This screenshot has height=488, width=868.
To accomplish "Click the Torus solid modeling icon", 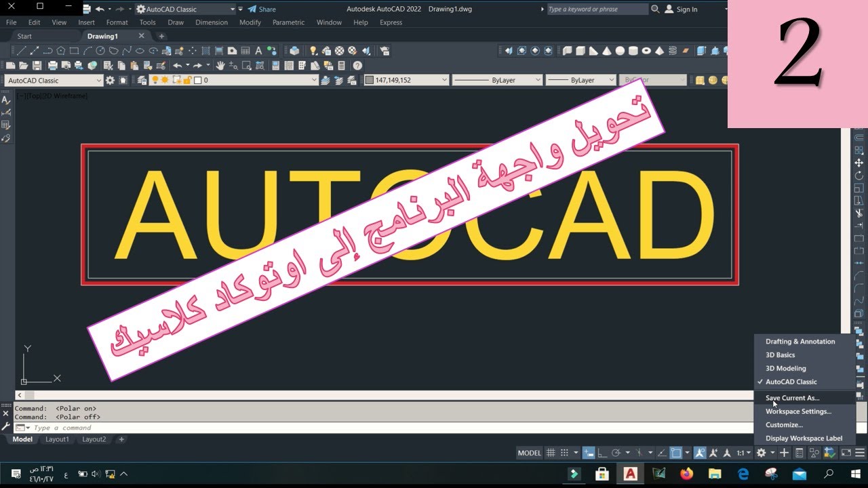I will click(646, 51).
